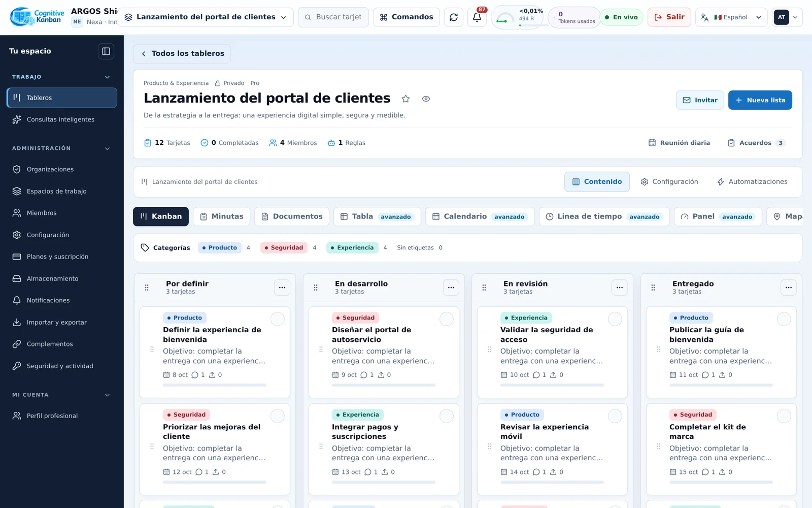Click the notifications bell icon

[x=477, y=17]
